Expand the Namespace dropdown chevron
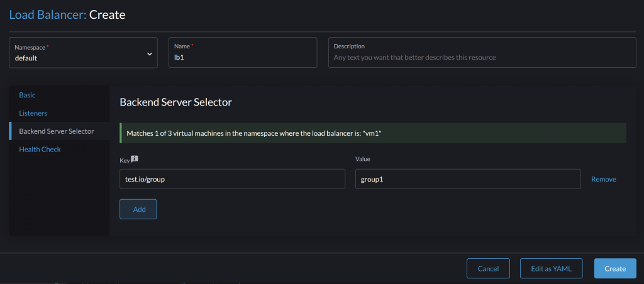Image resolution: width=644 pixels, height=284 pixels. tap(150, 54)
